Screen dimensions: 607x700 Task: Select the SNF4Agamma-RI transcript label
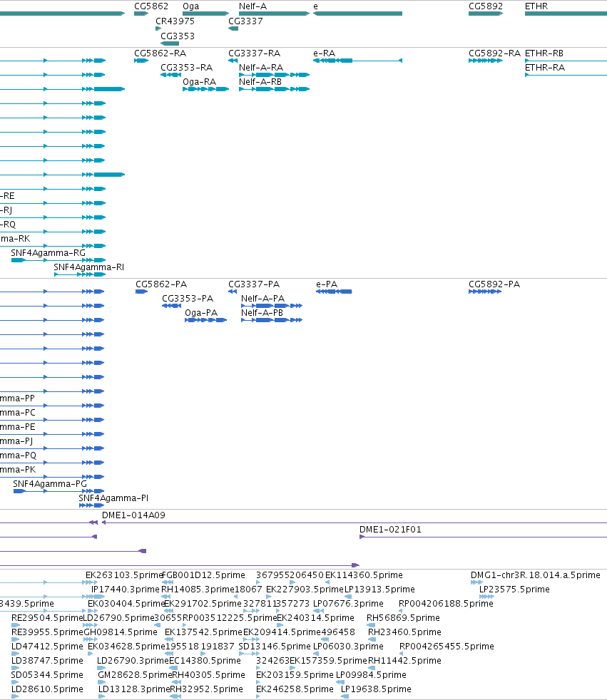tap(89, 267)
